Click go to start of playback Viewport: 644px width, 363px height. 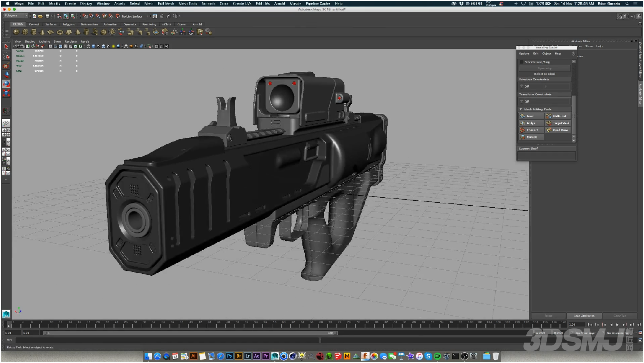click(x=590, y=325)
